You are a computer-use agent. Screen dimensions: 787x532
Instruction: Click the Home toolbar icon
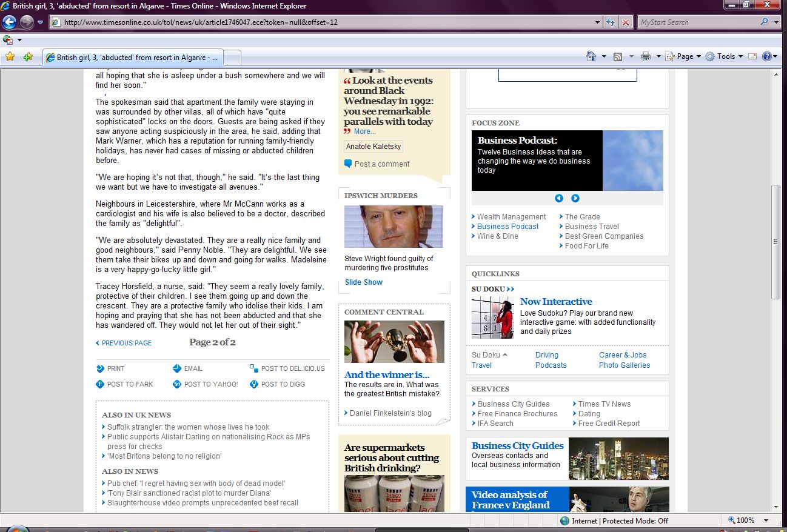pyautogui.click(x=591, y=56)
